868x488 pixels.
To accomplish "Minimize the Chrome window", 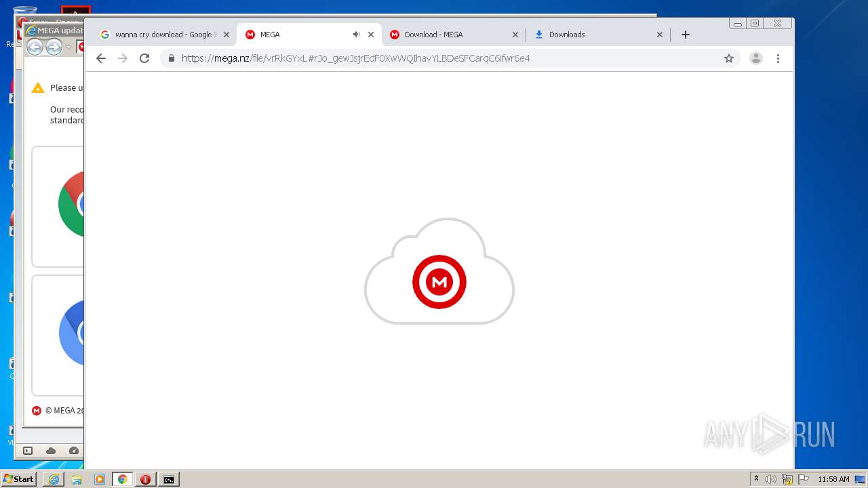I will (738, 23).
